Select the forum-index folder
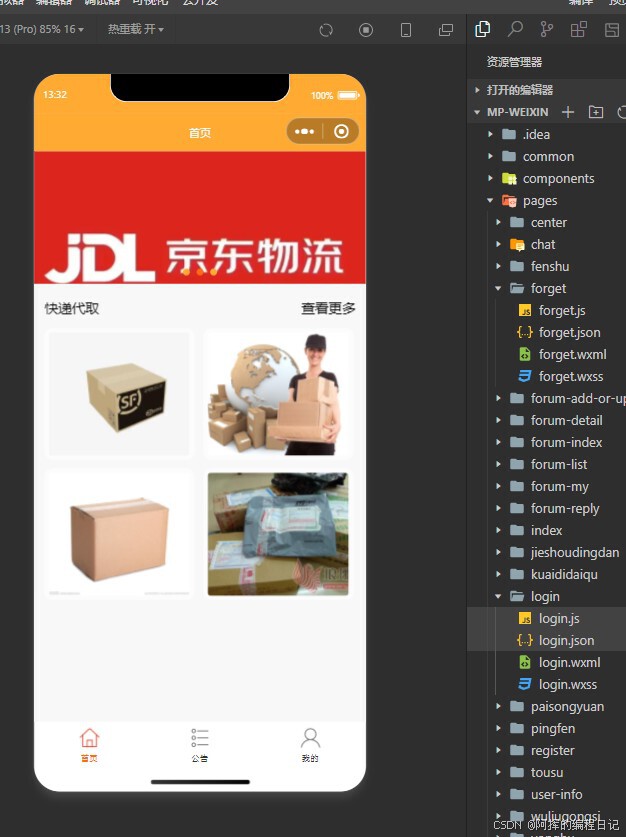626x837 pixels. pyautogui.click(x=566, y=443)
